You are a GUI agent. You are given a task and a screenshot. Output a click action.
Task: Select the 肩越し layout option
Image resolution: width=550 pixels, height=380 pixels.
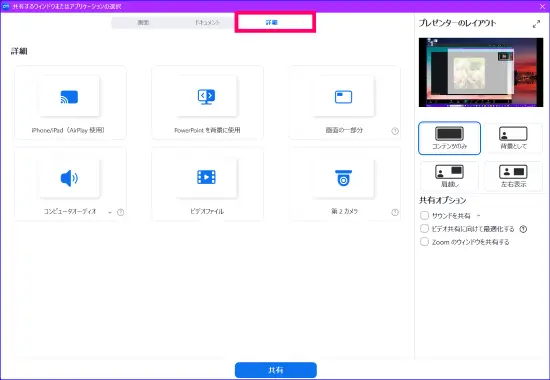(x=449, y=176)
